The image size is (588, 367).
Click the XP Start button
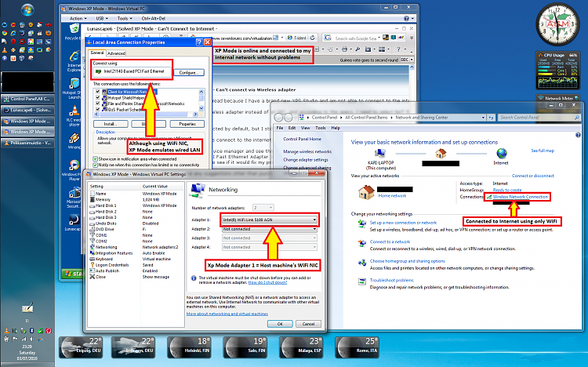(72, 274)
